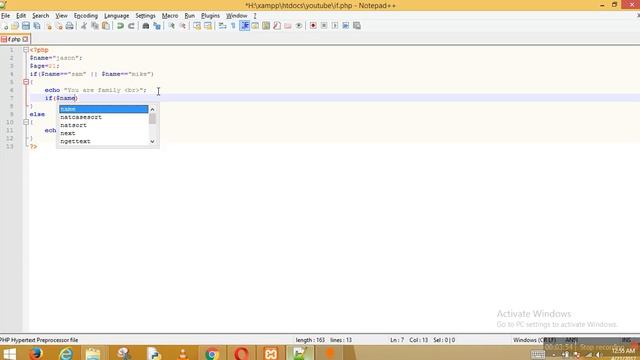Collapse the fold marker on line 10
640x360 pixels.
tap(26, 122)
